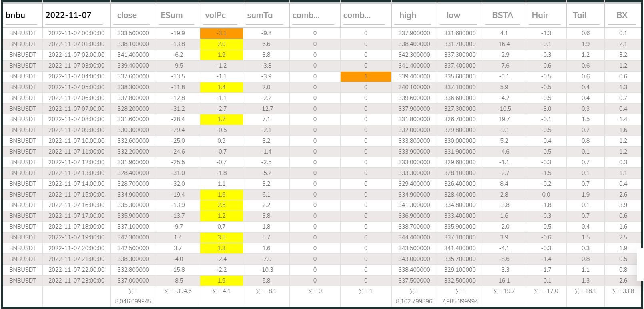Screen dimensions: 644x309
Task: Select sumTa value '-10.3'
Action: coord(266,270)
